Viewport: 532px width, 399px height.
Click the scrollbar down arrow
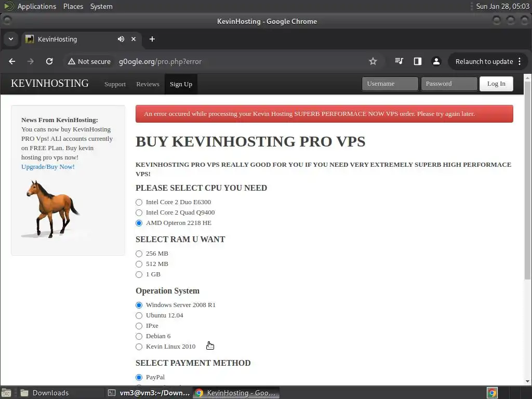[x=527, y=381]
